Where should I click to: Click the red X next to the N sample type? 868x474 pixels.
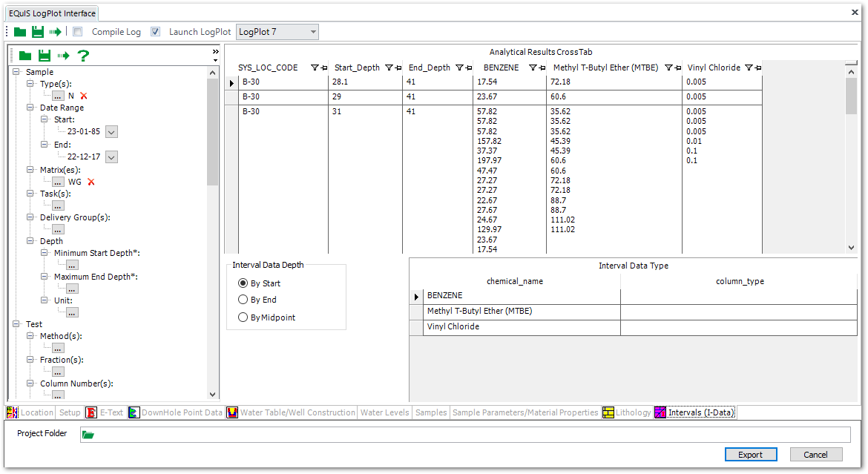tap(82, 96)
